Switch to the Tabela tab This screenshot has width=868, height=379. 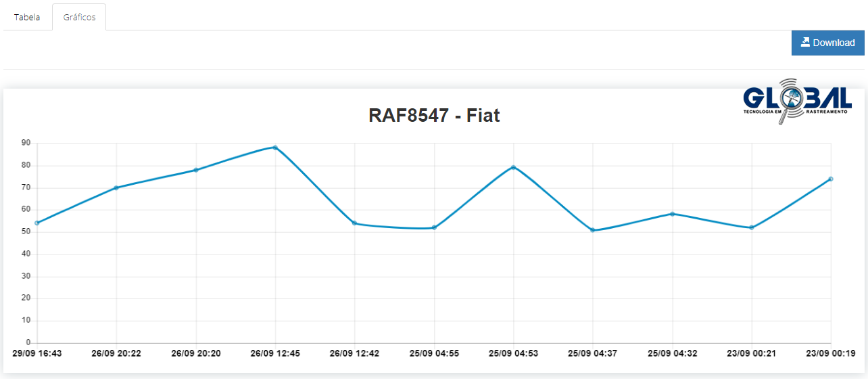27,18
